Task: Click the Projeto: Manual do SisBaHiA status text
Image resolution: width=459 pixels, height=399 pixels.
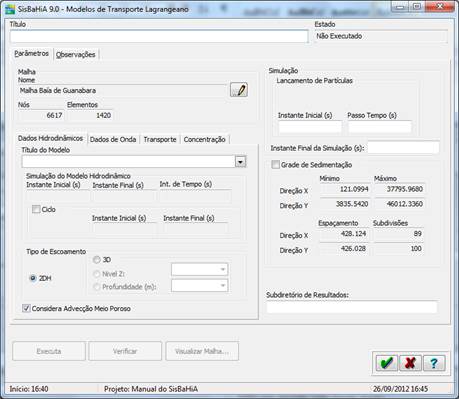Action: pos(151,389)
